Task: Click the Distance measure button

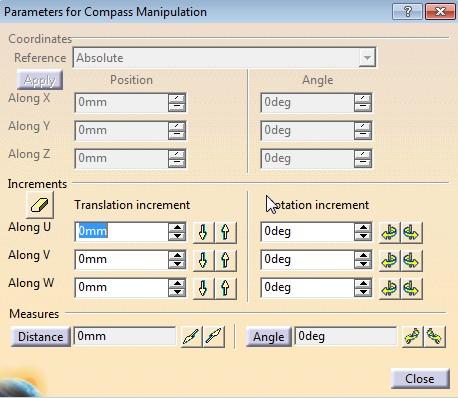Action: point(41,337)
